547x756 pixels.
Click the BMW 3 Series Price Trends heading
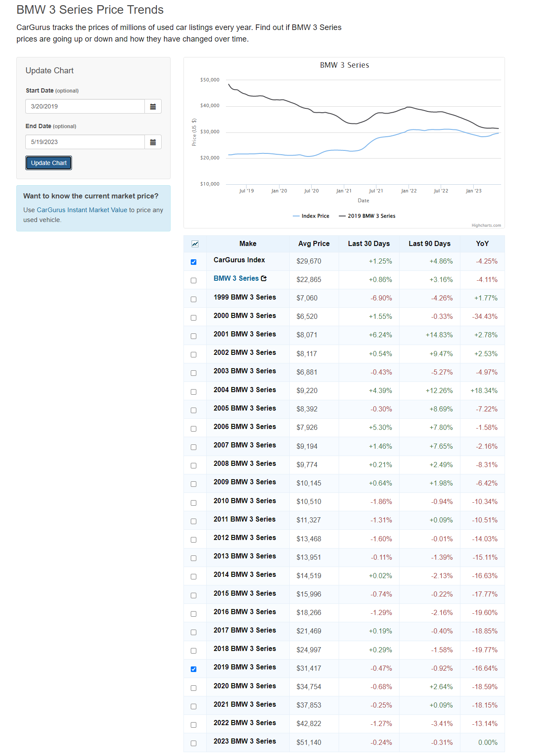click(x=90, y=10)
